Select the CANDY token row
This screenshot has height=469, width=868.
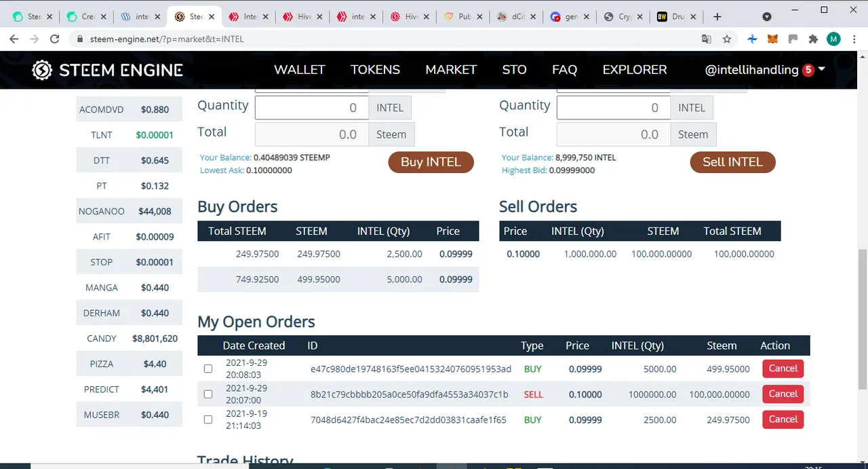129,338
